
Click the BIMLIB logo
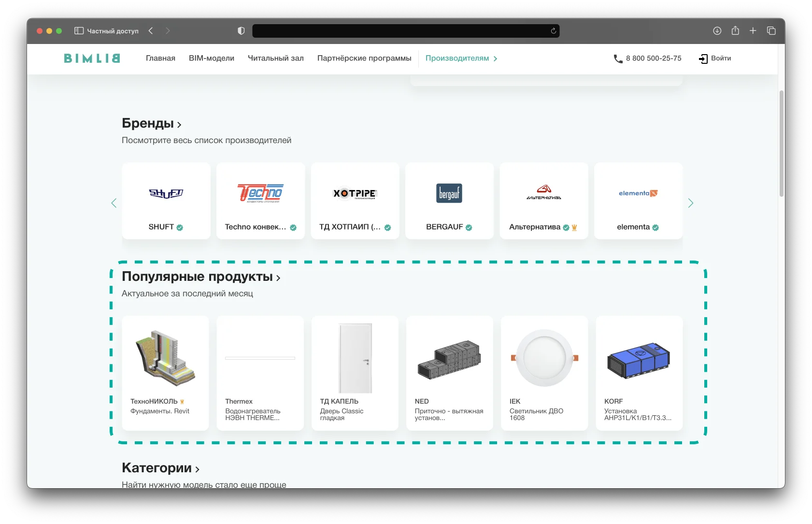pos(92,58)
